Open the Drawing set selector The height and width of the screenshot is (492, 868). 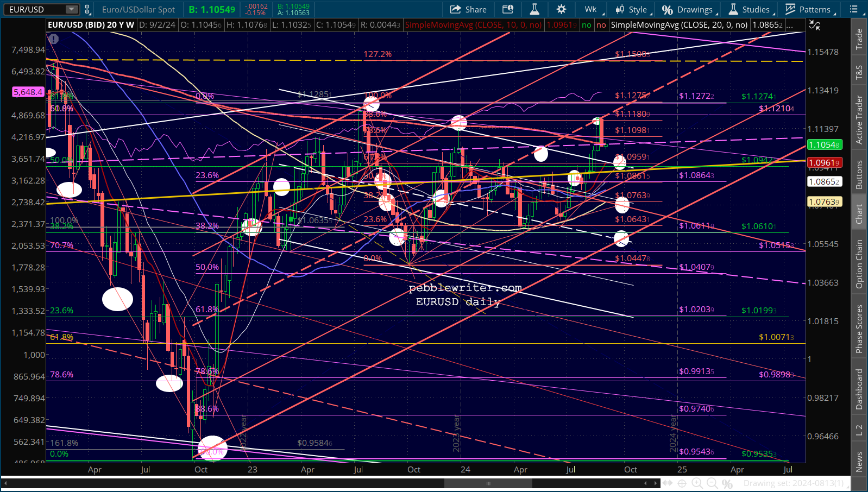(x=796, y=483)
